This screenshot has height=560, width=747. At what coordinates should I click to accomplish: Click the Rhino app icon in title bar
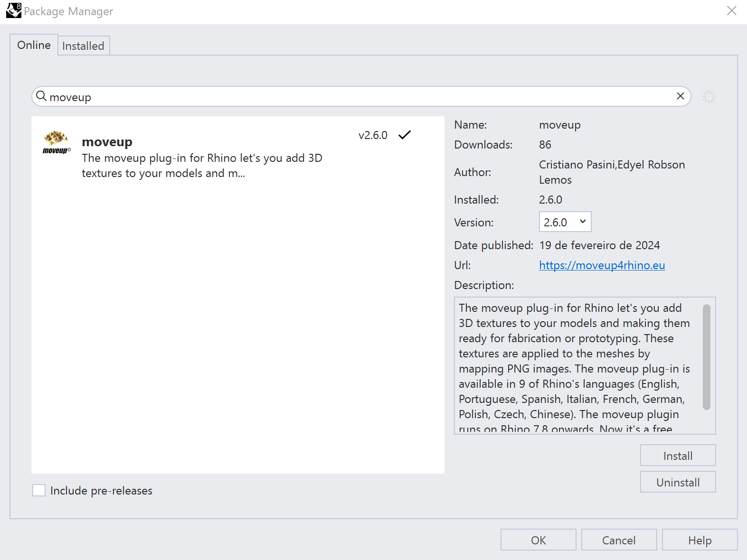13,10
